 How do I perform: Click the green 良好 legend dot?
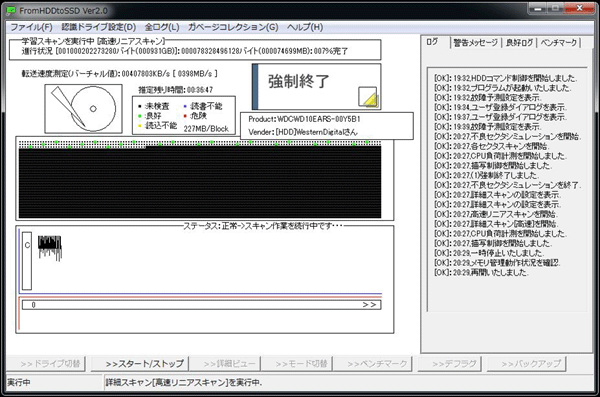(140, 116)
